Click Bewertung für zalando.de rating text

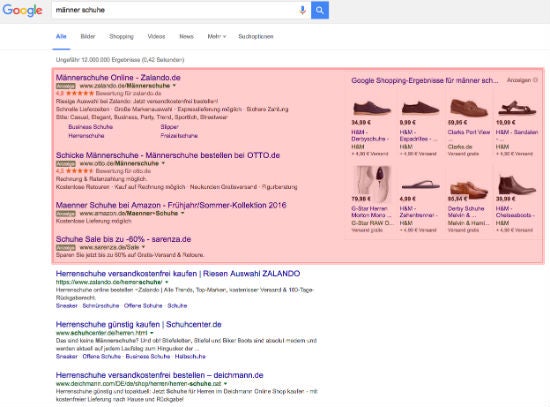128,93
